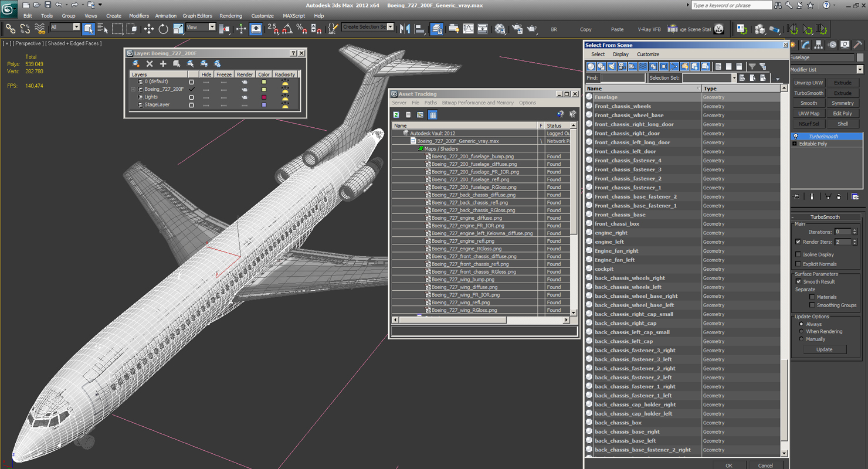This screenshot has height=469, width=868.
Task: Click Display Geometry filter in Select From Scene
Action: pos(591,66)
